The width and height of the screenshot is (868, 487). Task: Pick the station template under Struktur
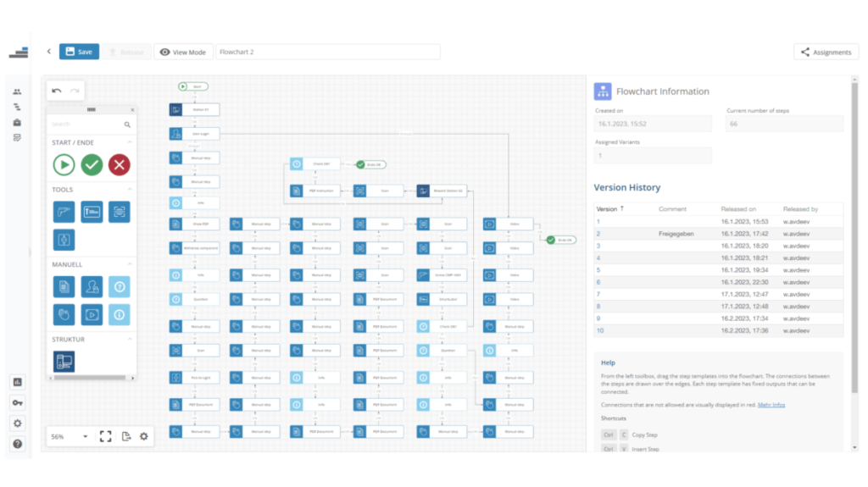[64, 362]
